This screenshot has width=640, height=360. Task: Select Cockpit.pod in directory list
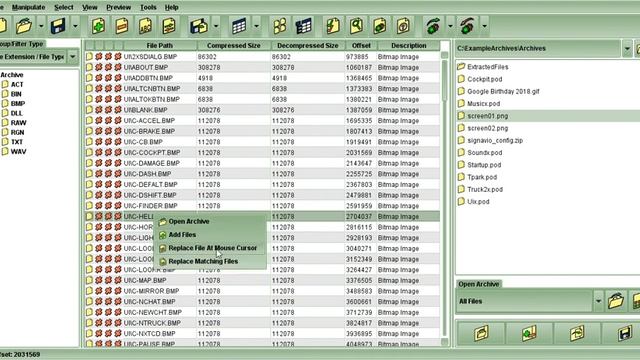point(484,79)
